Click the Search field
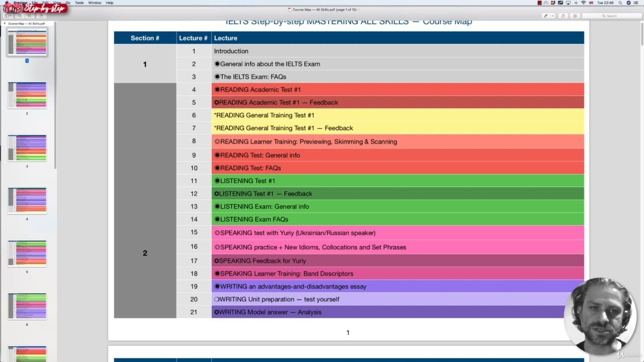This screenshot has width=644, height=362. point(612,16)
